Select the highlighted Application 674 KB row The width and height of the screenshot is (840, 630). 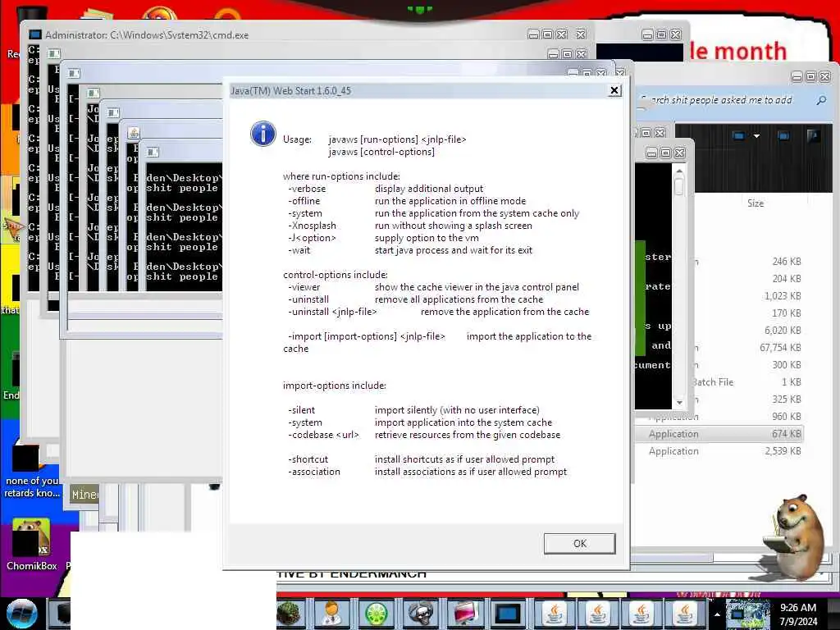click(719, 433)
